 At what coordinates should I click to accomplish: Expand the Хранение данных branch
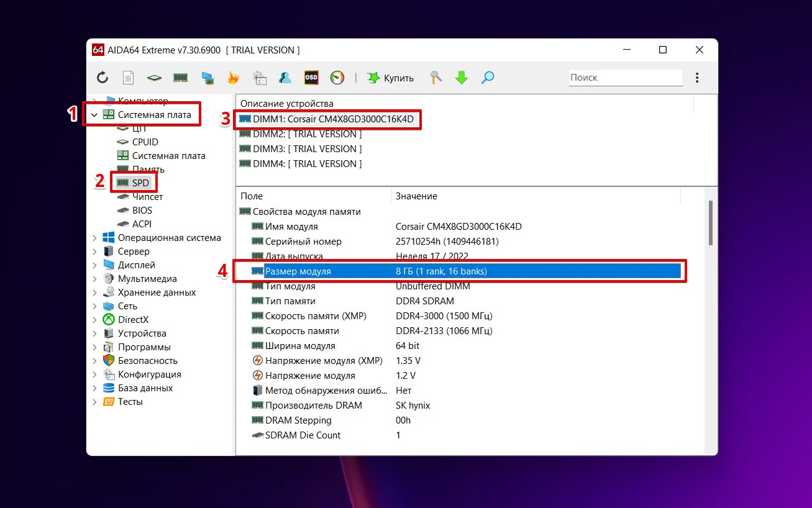pos(94,293)
